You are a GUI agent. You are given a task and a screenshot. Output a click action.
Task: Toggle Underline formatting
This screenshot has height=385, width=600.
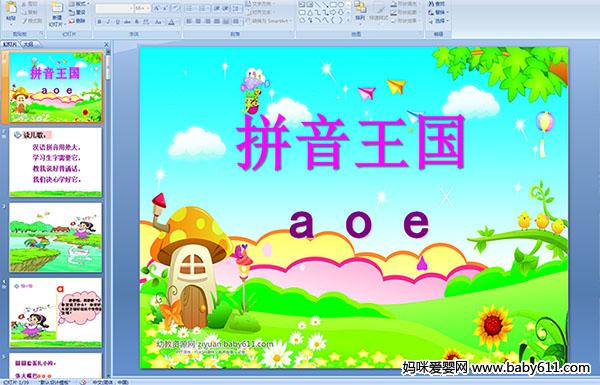[117, 22]
